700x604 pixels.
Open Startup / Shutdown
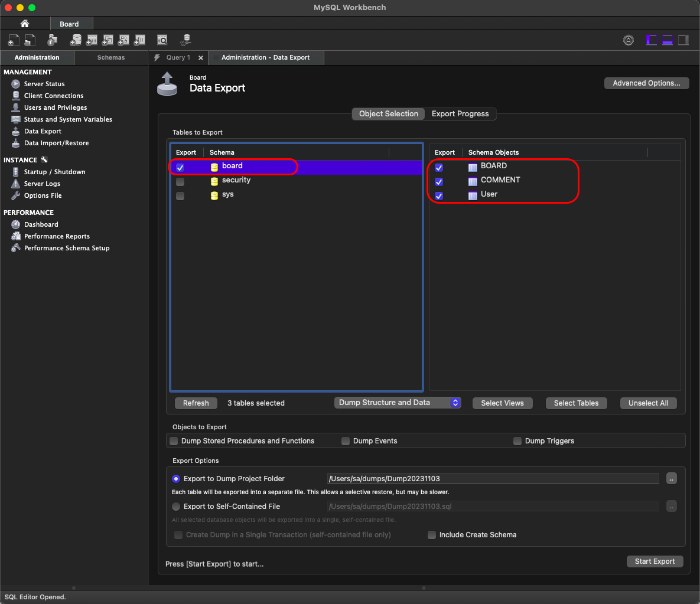(x=54, y=172)
